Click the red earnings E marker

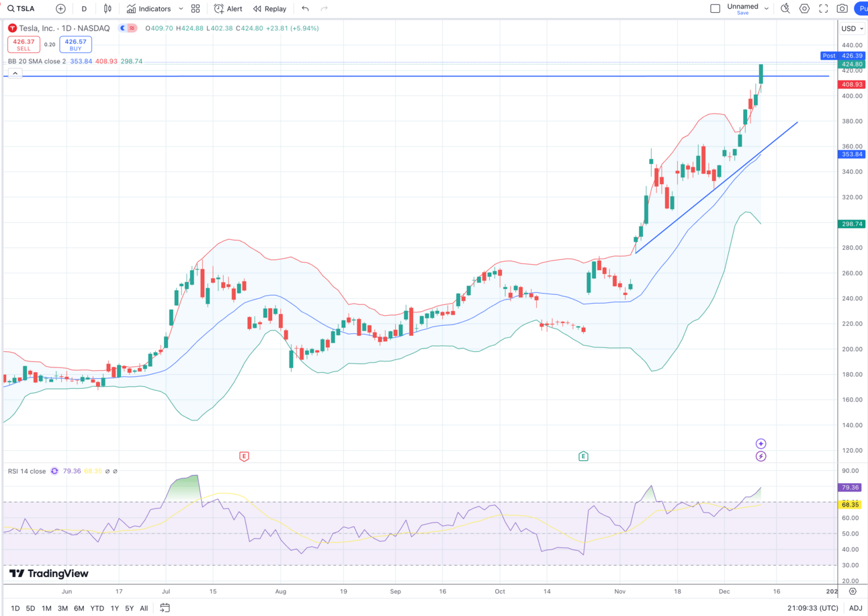(x=244, y=456)
